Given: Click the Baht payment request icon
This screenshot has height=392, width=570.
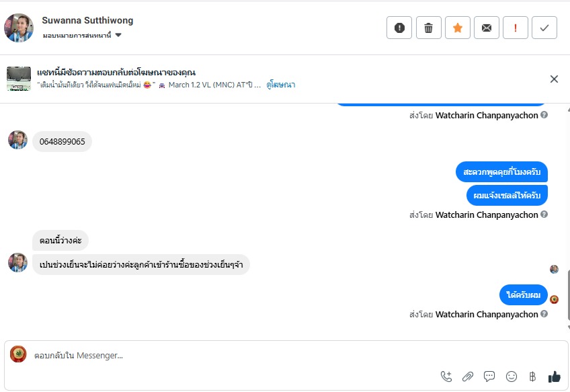Looking at the screenshot, I should click(532, 377).
